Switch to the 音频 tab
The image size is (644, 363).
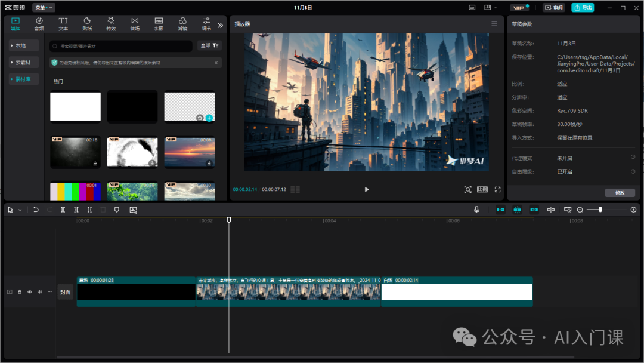(x=39, y=24)
